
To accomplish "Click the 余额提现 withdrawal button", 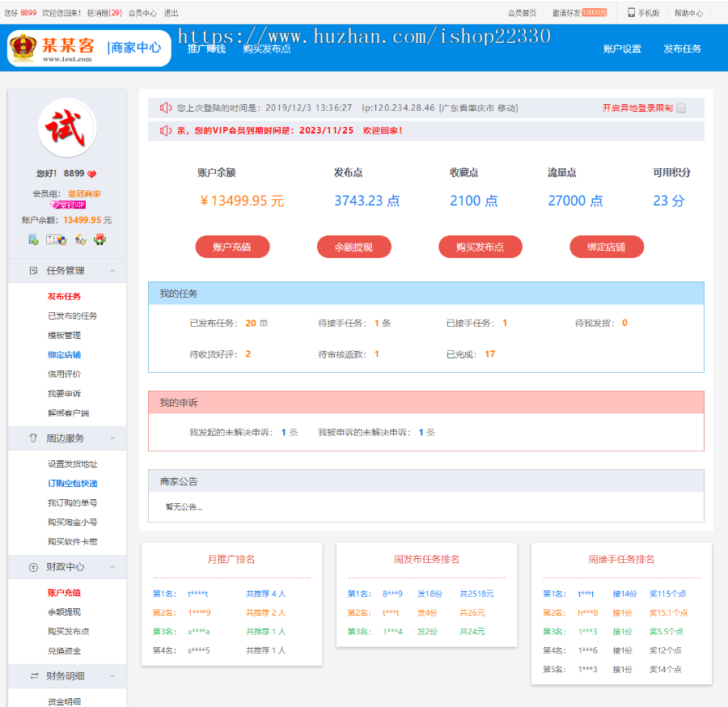I will pyautogui.click(x=353, y=247).
